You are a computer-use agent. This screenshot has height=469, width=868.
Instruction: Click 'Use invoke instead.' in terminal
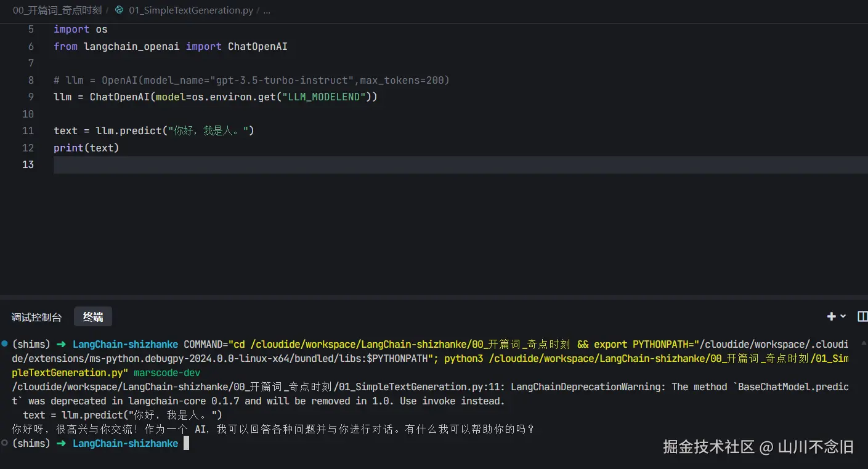(x=452, y=401)
